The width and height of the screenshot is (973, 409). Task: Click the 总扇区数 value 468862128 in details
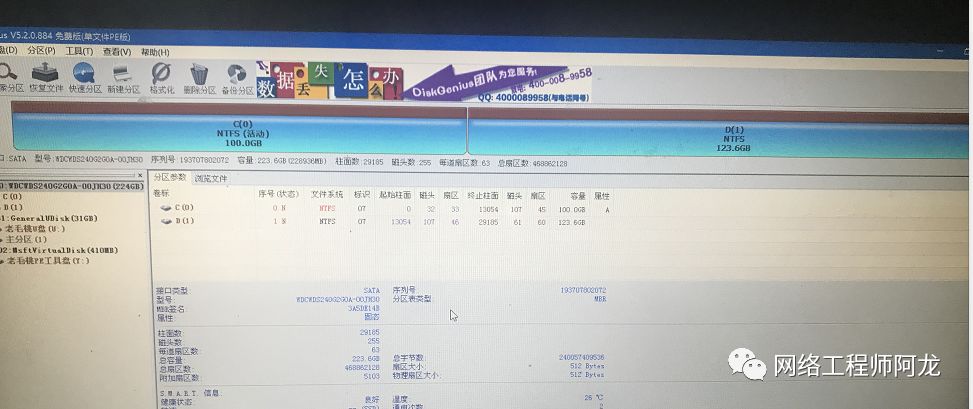pyautogui.click(x=361, y=367)
